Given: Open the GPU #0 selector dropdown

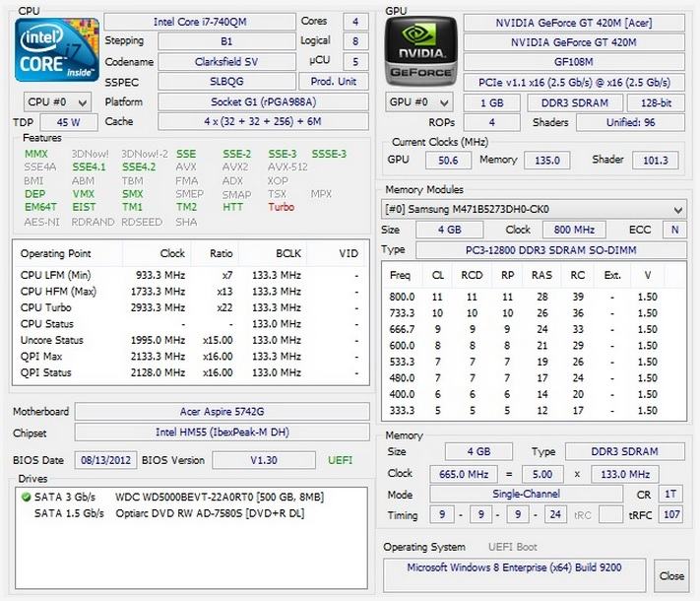Looking at the screenshot, I should [418, 102].
